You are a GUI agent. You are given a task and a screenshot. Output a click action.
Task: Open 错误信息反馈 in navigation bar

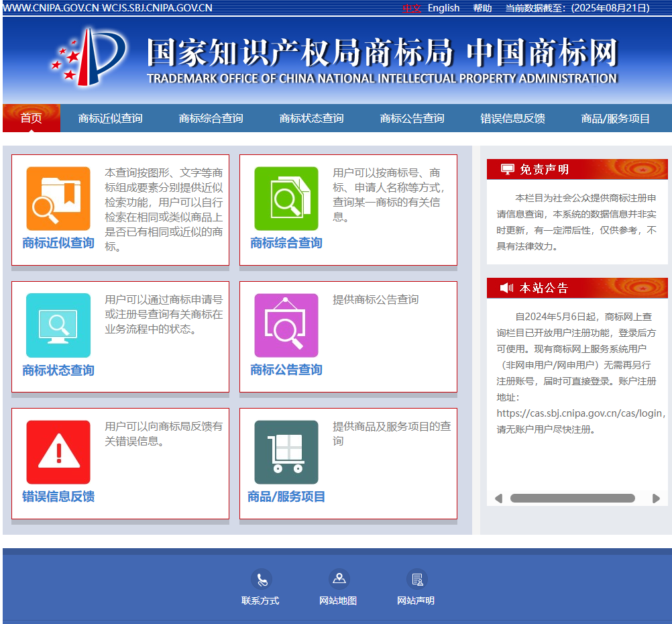[x=512, y=118]
